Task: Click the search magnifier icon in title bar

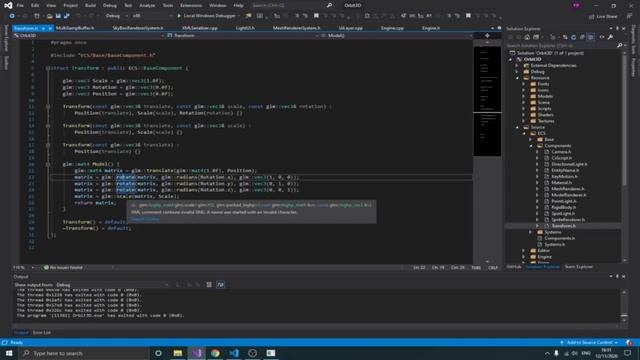Action: point(329,5)
